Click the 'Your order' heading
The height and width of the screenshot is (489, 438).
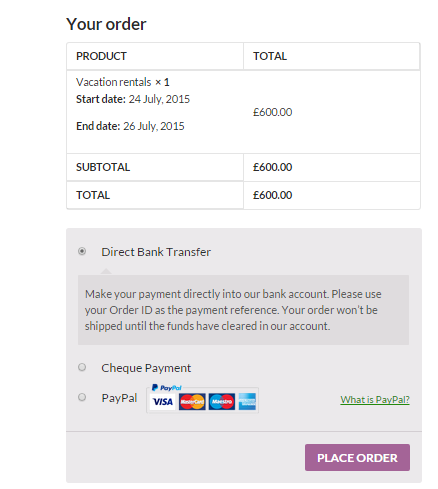pos(106,24)
